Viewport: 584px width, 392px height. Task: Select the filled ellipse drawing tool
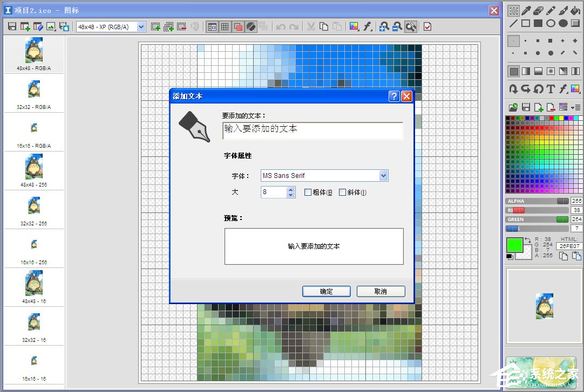(x=563, y=23)
